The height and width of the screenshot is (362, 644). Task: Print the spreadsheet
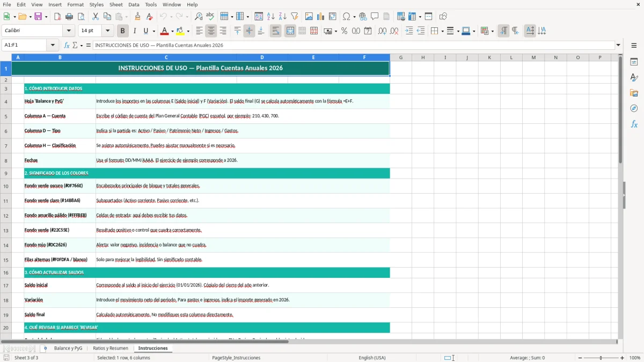click(69, 17)
